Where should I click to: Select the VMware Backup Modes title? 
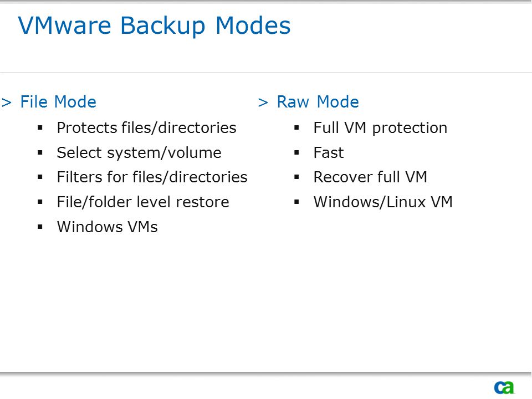click(x=155, y=26)
